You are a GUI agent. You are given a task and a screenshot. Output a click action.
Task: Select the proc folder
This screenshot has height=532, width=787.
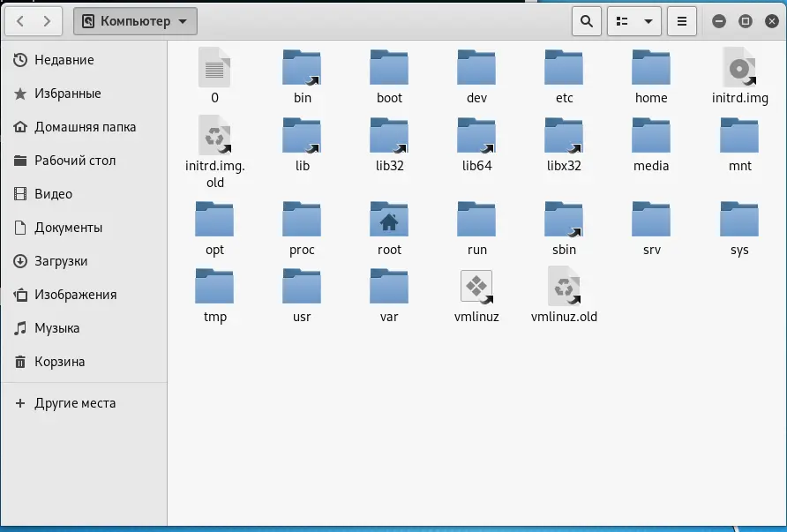click(x=302, y=228)
